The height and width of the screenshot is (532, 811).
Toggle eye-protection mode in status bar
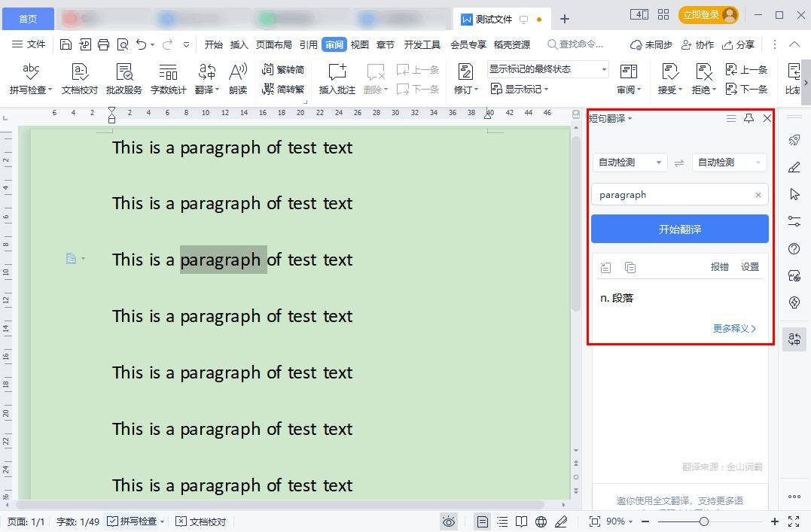[x=449, y=521]
